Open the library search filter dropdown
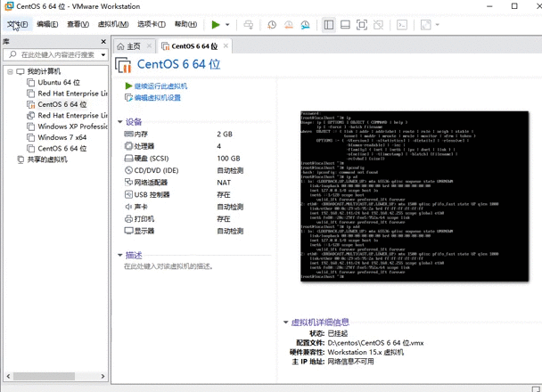The image size is (542, 392). click(103, 55)
